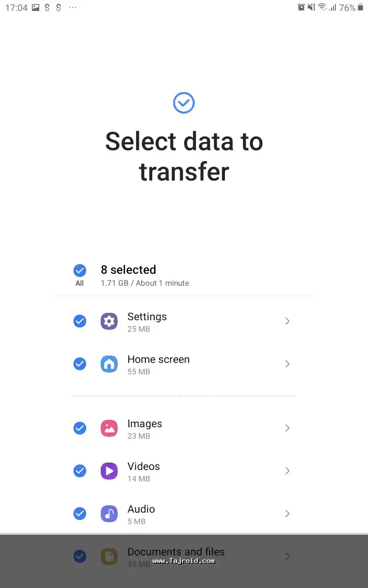Uncheck the Settings checkbox
Screen dimensions: 368x588
[80, 321]
